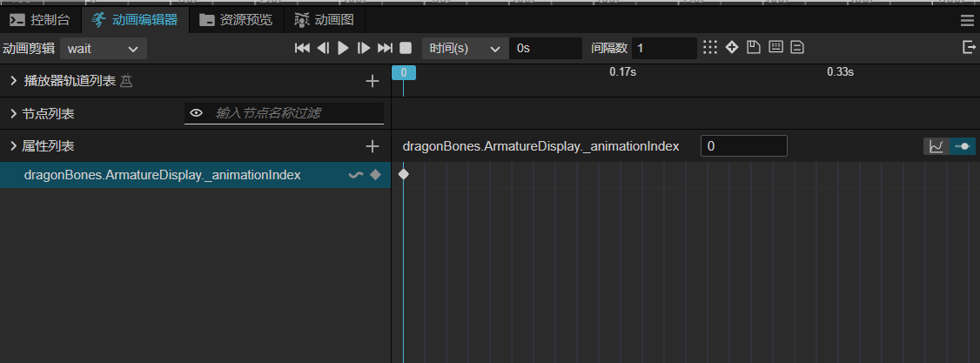Toggle the node list eye filter

[x=196, y=113]
